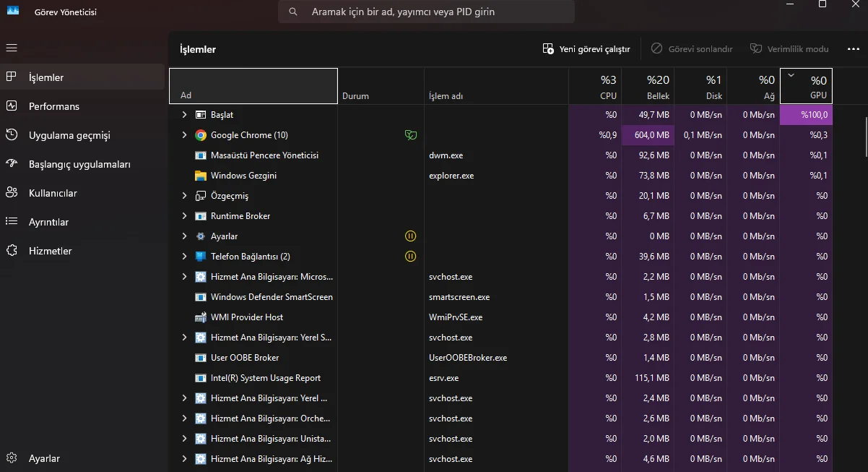This screenshot has width=868, height=472.
Task: Click Yeni görevi çalıştır button
Action: (586, 49)
